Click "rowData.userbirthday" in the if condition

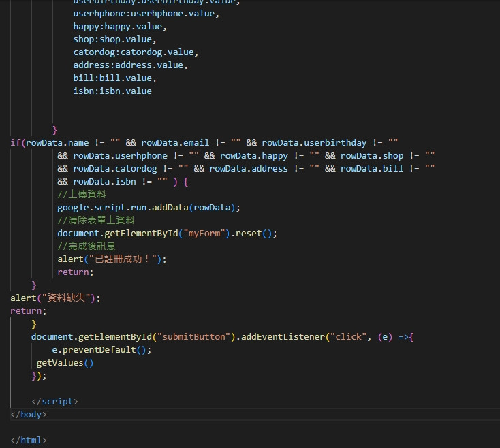coord(314,143)
